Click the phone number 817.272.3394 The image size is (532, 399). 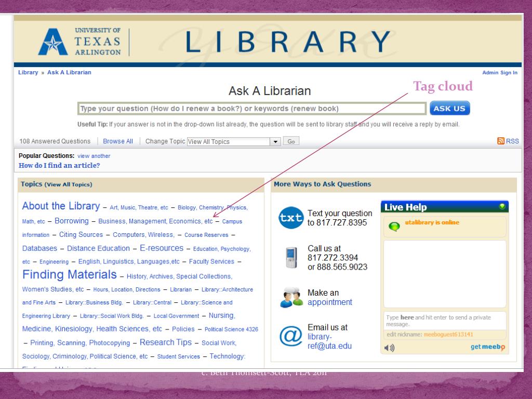pyautogui.click(x=333, y=258)
